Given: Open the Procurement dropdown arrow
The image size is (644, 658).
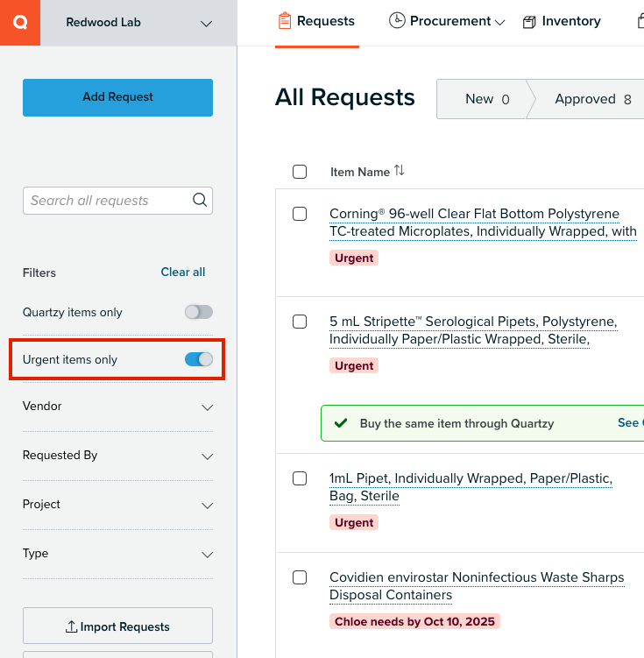Looking at the screenshot, I should (499, 23).
